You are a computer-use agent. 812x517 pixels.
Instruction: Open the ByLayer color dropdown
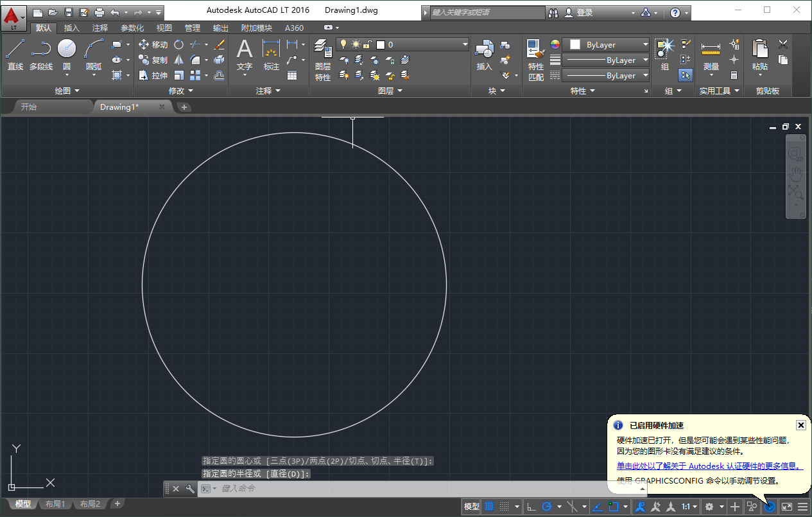pyautogui.click(x=644, y=44)
